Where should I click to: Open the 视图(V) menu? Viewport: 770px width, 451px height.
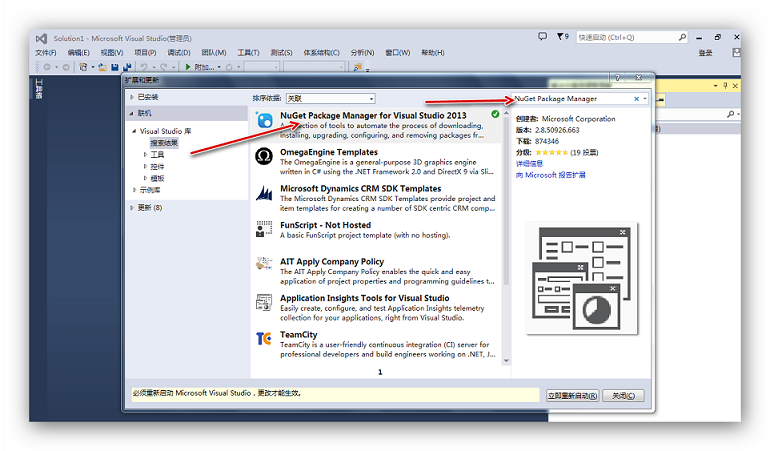(111, 53)
